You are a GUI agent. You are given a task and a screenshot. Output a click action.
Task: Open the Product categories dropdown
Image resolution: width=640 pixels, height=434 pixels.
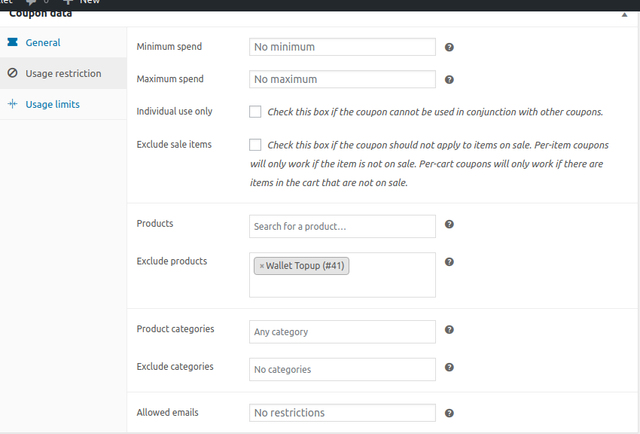[x=342, y=332]
